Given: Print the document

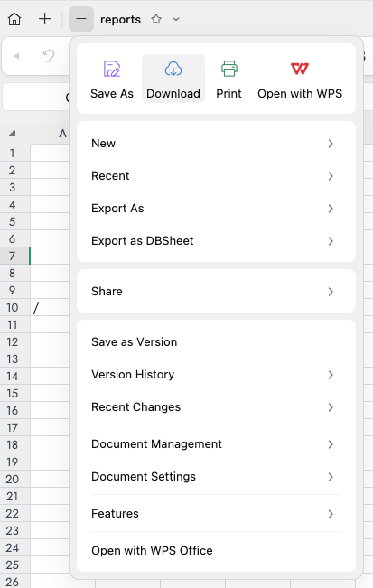Looking at the screenshot, I should (x=228, y=79).
